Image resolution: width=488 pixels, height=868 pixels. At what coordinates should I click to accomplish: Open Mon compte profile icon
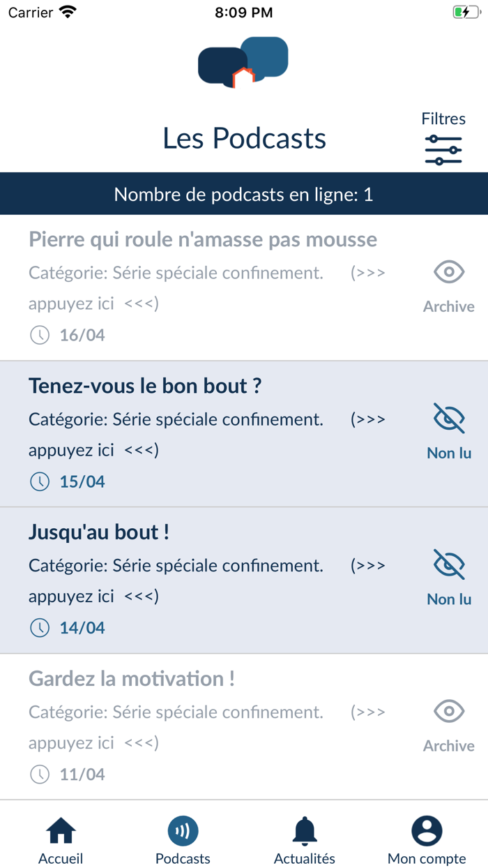427,831
